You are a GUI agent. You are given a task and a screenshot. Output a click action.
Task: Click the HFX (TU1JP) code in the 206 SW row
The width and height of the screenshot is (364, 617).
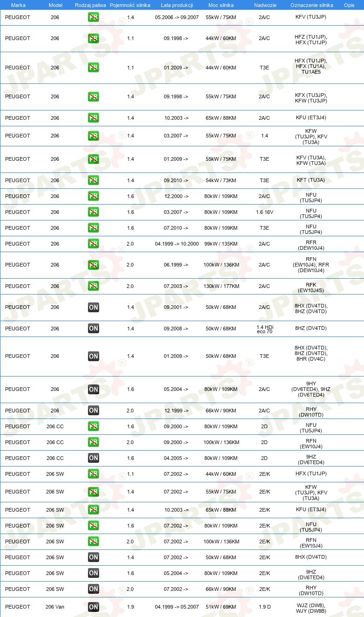[311, 474]
